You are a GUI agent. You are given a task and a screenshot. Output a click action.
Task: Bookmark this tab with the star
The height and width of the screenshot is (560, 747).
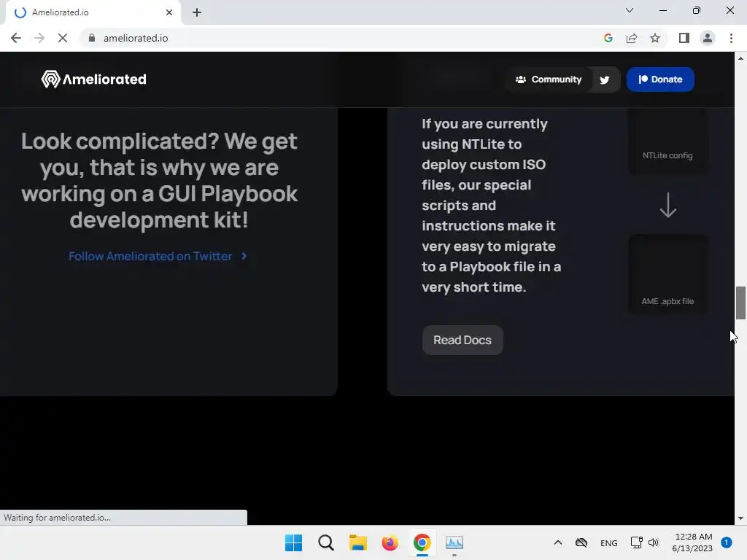pos(655,38)
